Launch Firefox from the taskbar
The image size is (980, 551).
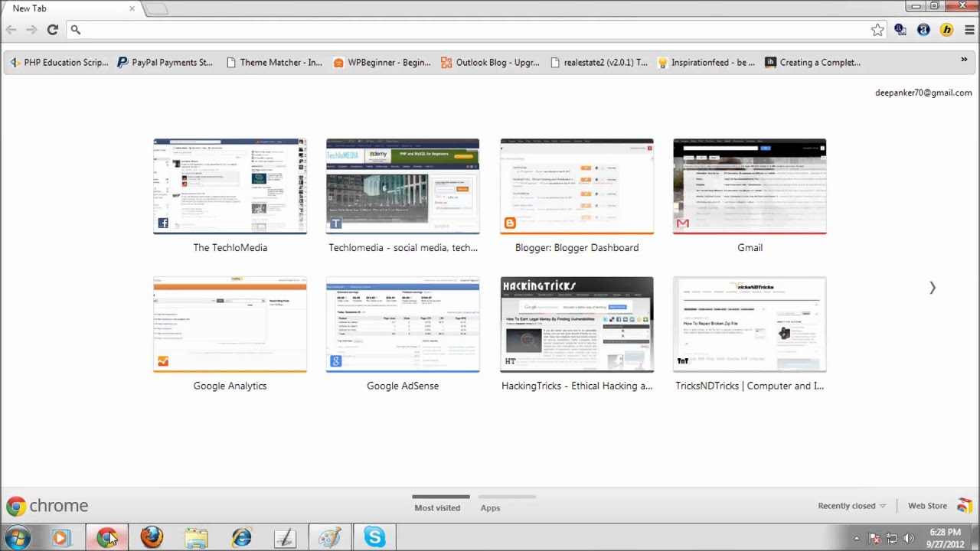click(x=151, y=537)
